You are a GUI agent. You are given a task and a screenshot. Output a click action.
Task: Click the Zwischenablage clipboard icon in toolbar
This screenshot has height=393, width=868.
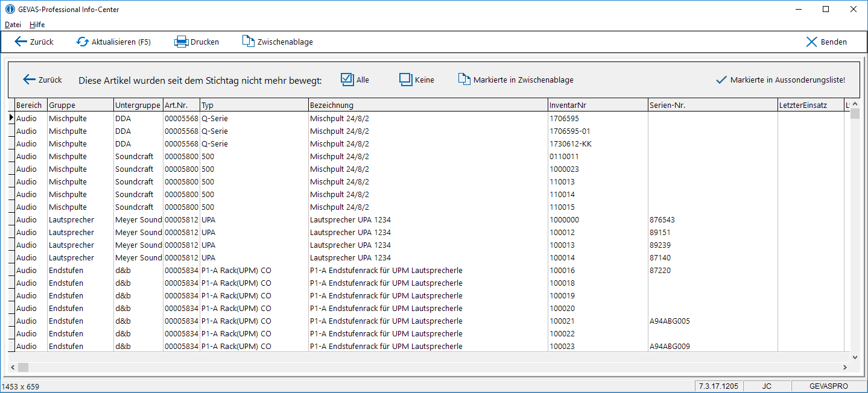coord(249,42)
